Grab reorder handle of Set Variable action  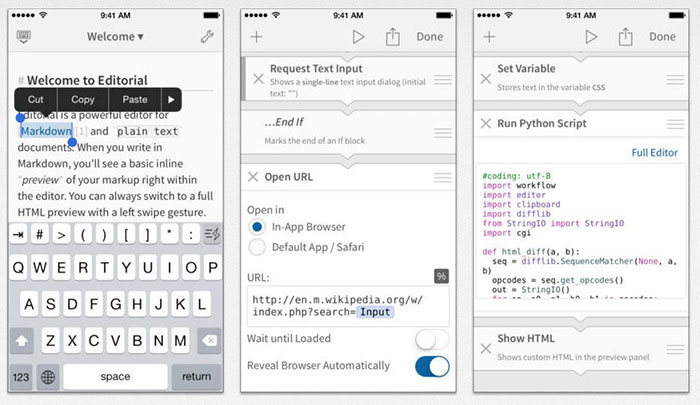[675, 79]
